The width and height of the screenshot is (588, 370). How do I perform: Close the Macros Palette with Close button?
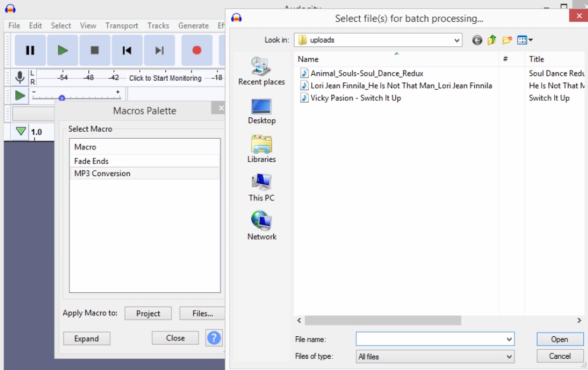click(175, 338)
